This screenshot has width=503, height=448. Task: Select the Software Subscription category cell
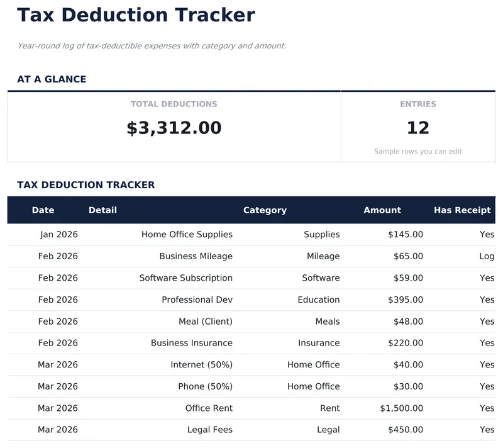(321, 277)
